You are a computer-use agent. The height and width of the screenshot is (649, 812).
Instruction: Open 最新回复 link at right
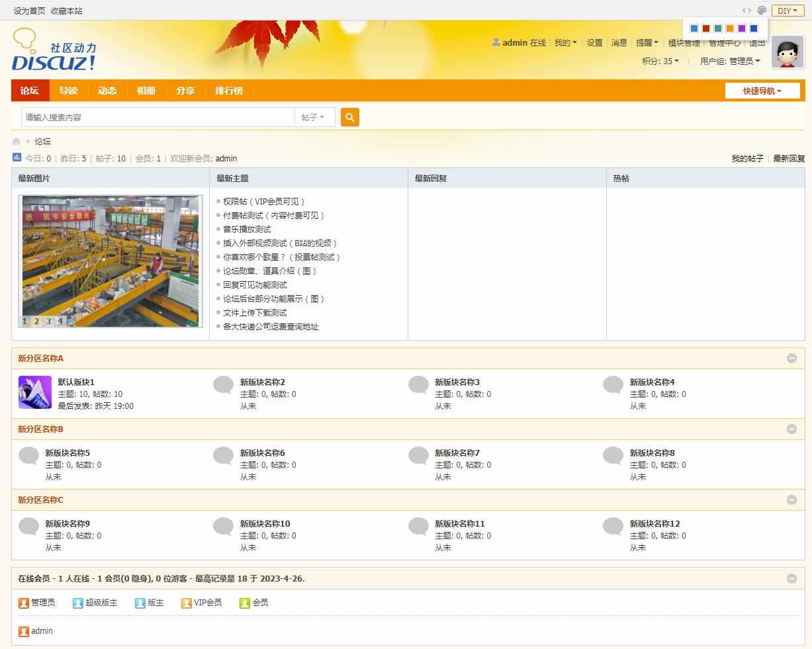pos(789,159)
